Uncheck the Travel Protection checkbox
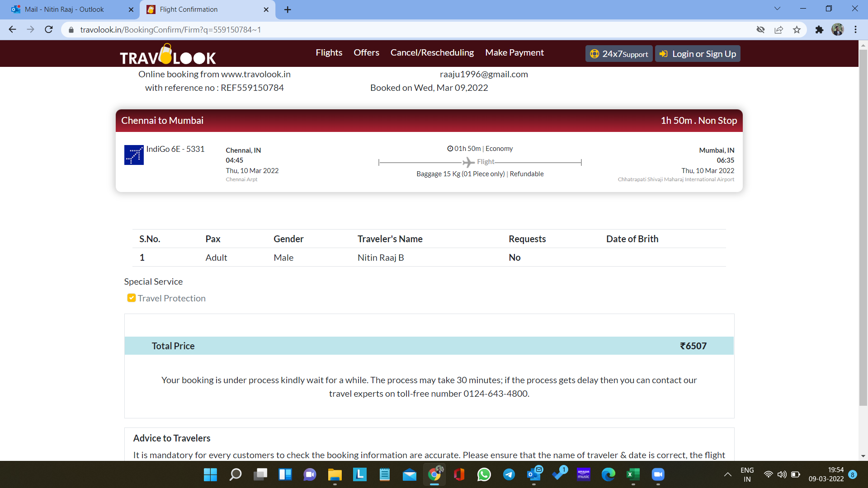The image size is (868, 488). pyautogui.click(x=132, y=298)
